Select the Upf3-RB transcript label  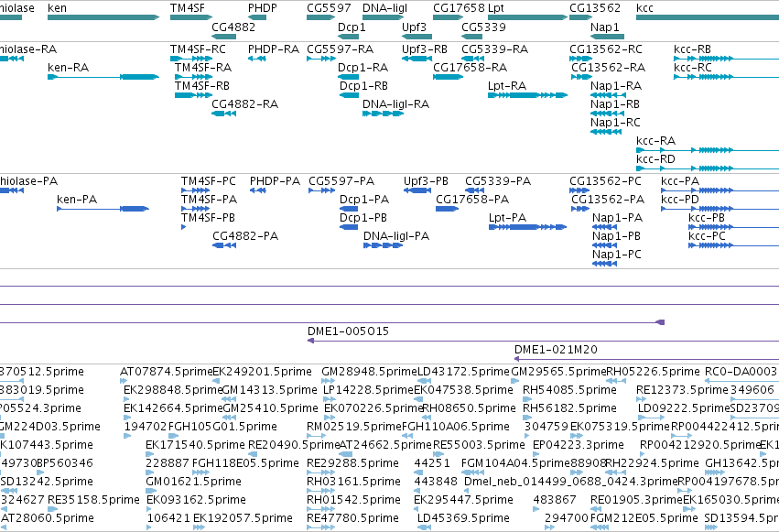click(424, 49)
